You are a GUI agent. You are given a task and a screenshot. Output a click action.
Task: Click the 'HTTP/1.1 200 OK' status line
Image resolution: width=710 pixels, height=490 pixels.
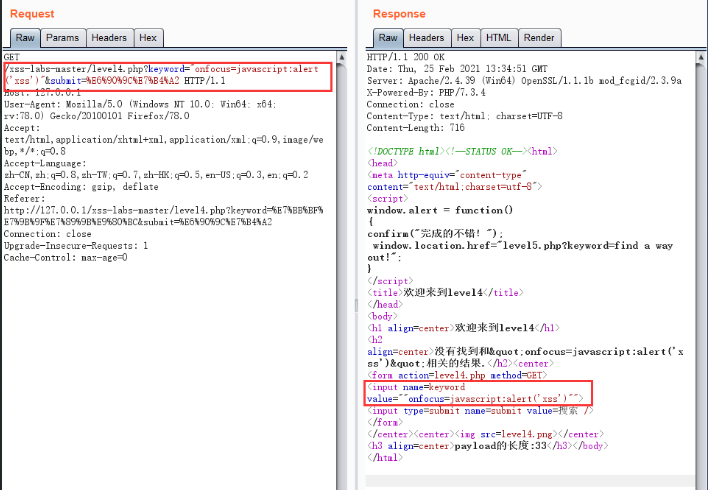click(x=406, y=57)
